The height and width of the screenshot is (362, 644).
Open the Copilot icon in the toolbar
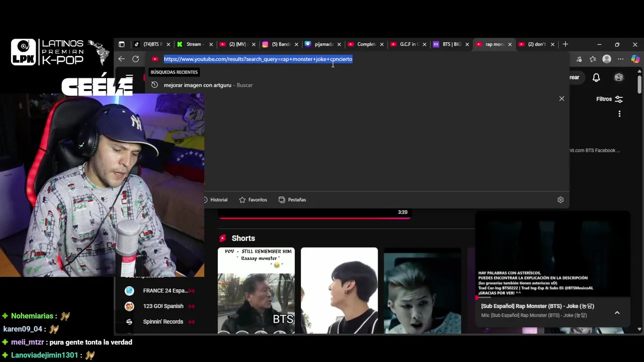pos(635,59)
